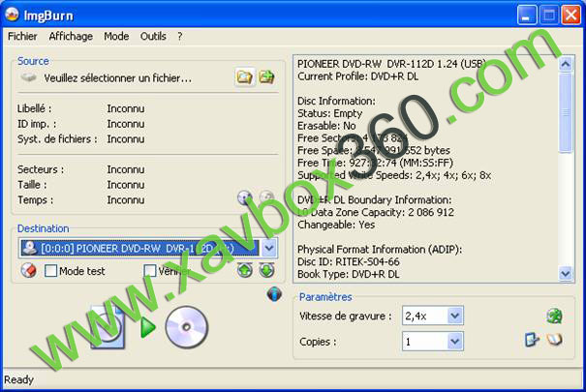Click the 'Libellé :' label
This screenshot has width=586, height=392.
pos(34,108)
